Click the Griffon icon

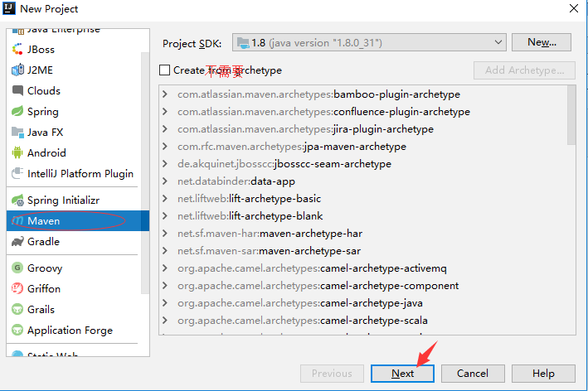(x=17, y=288)
